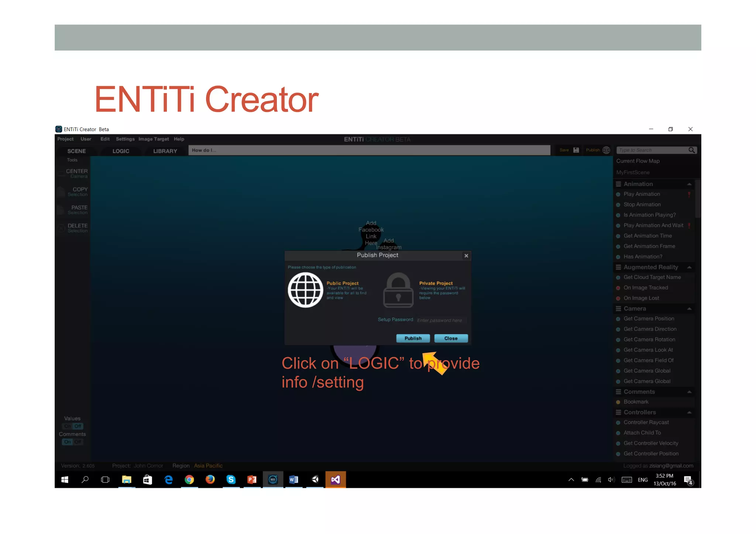Collapse the Controllers category

pyautogui.click(x=689, y=412)
